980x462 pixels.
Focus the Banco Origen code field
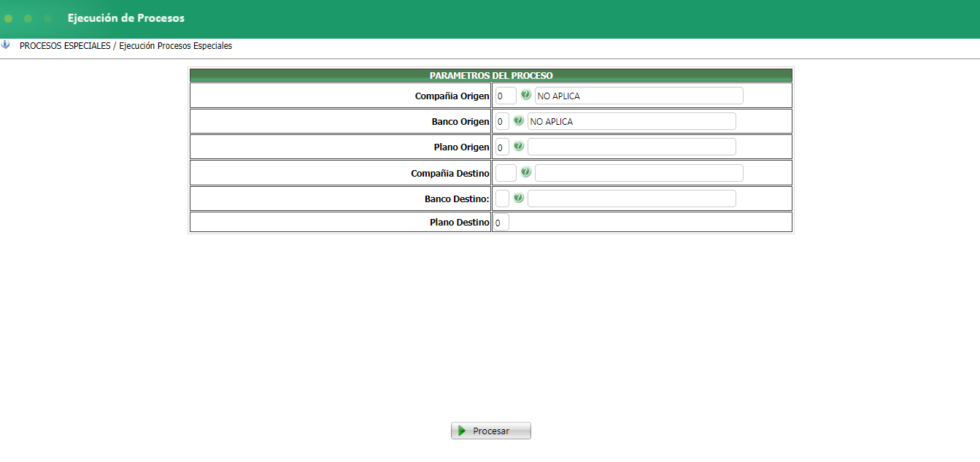coord(502,121)
